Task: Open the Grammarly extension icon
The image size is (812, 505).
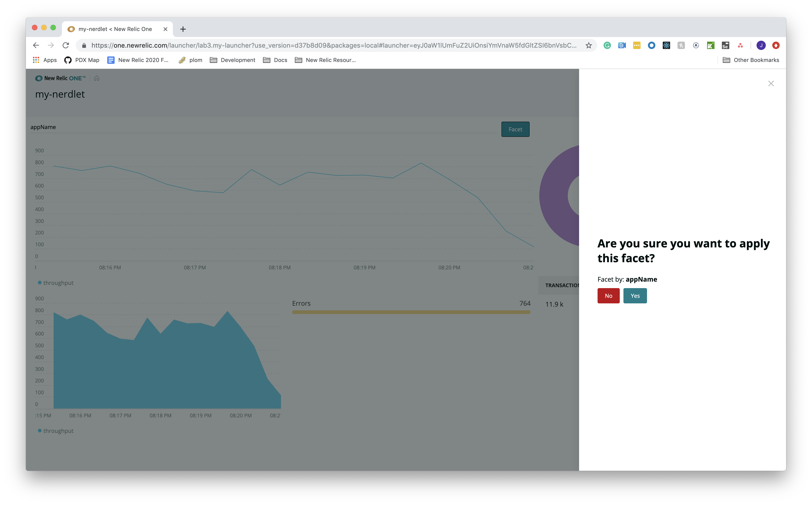Action: pyautogui.click(x=607, y=45)
